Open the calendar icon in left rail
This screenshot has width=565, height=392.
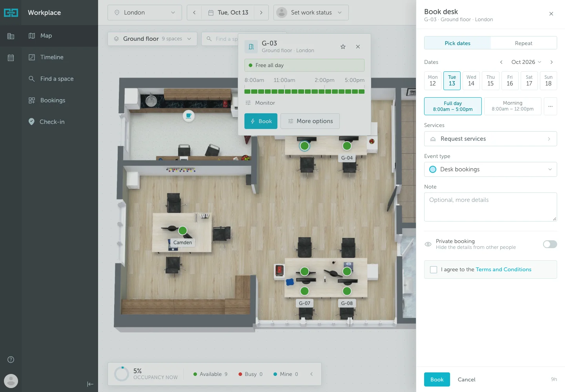(x=11, y=58)
